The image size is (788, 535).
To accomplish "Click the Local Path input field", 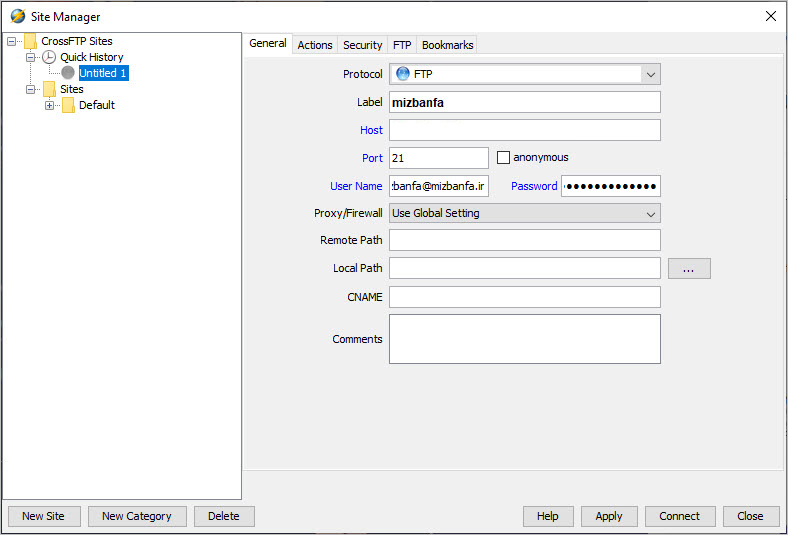I will point(525,268).
